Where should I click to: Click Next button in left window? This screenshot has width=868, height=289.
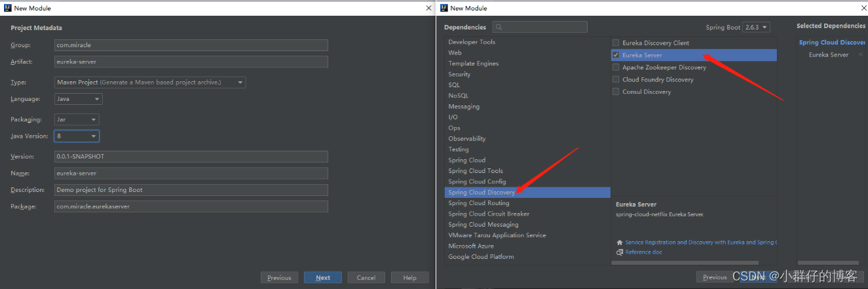point(323,278)
